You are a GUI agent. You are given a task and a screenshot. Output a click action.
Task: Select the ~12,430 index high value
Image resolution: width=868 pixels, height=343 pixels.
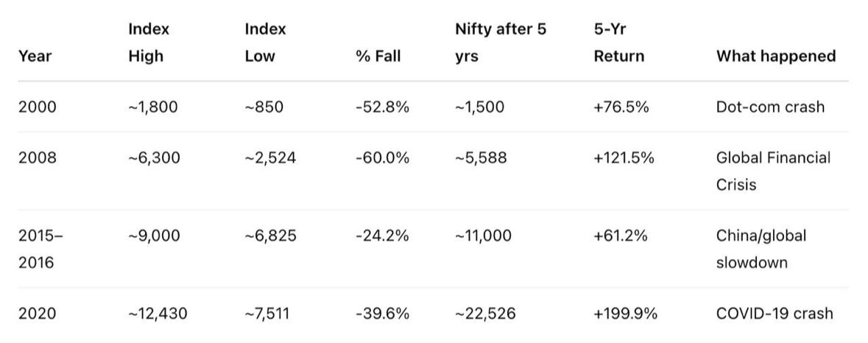(x=157, y=314)
